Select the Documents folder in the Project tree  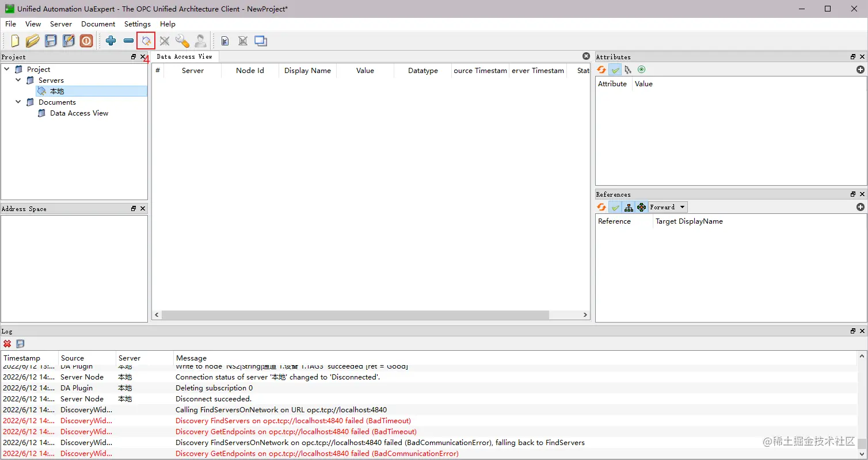(x=57, y=102)
